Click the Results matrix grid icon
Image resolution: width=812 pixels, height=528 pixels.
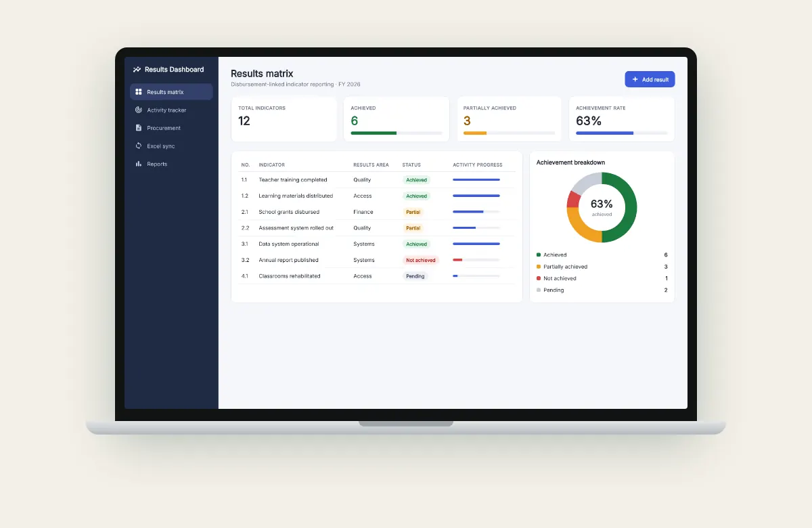(139, 92)
